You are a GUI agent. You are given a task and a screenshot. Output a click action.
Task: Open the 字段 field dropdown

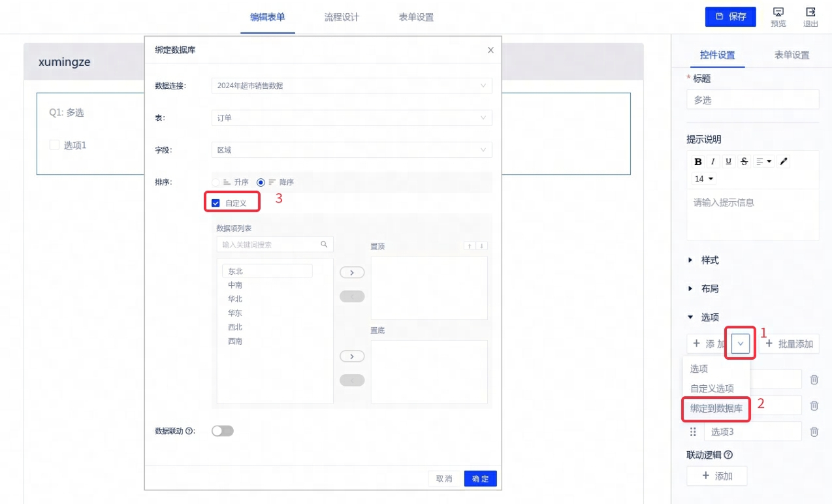(351, 150)
